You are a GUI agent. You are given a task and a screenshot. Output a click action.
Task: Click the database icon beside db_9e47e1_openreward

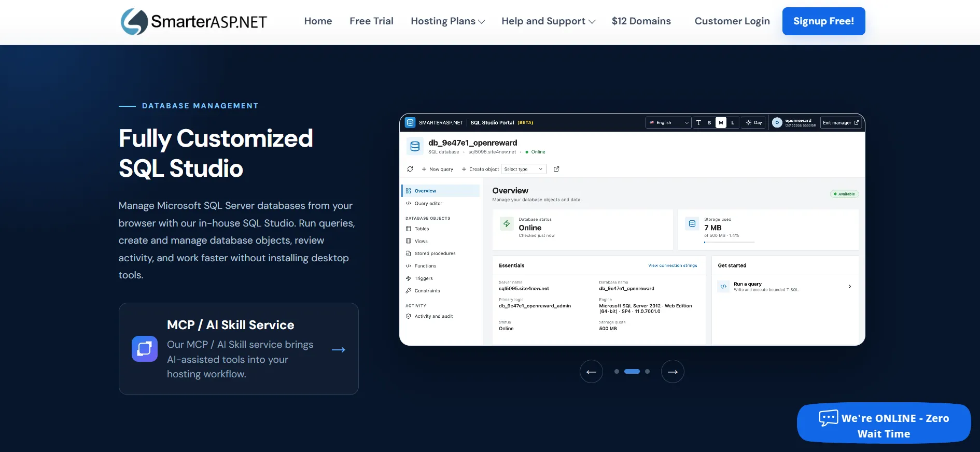415,147
